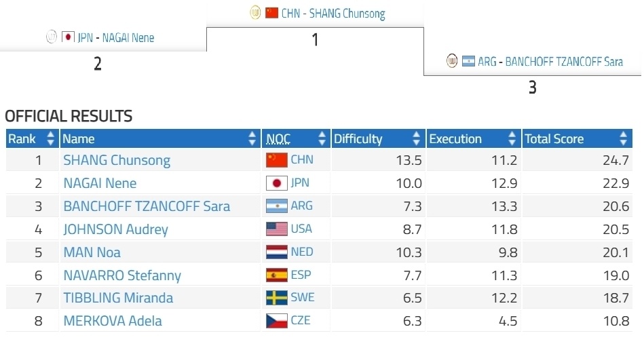Open BANCHOFF TZANCOFF Sara podium link
The width and height of the screenshot is (644, 348).
click(x=564, y=62)
